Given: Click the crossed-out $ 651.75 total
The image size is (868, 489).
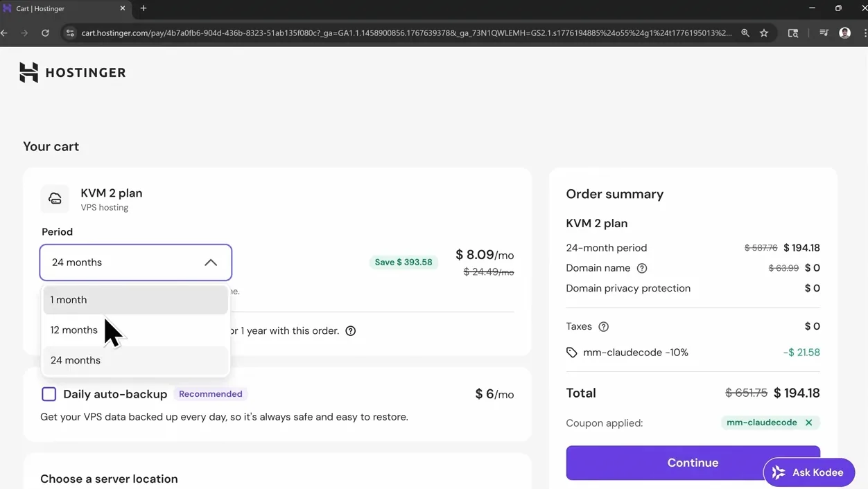Looking at the screenshot, I should coord(746,393).
